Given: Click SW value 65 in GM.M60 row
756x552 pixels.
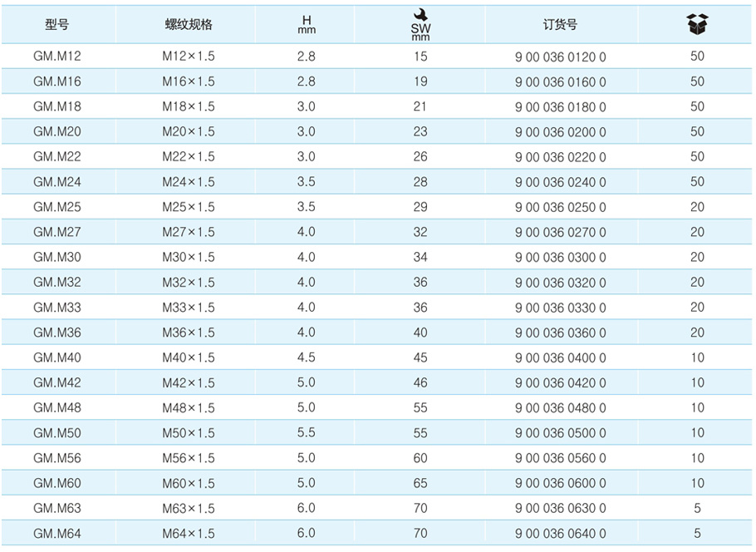Looking at the screenshot, I should (420, 483).
